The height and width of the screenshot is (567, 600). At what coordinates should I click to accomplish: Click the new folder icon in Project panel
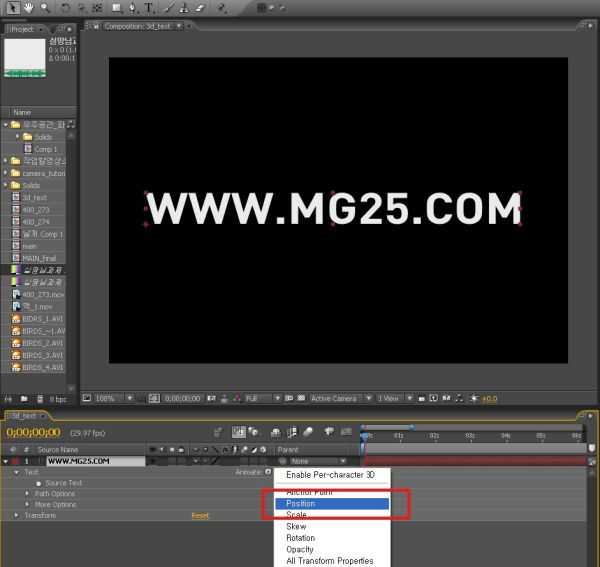24,399
